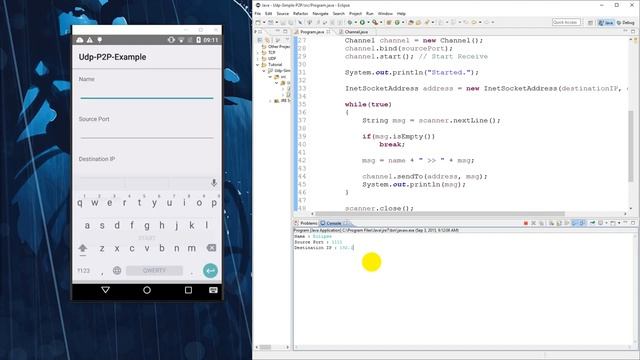Collapse the src folder in tree
640x360 pixels.
(270, 77)
